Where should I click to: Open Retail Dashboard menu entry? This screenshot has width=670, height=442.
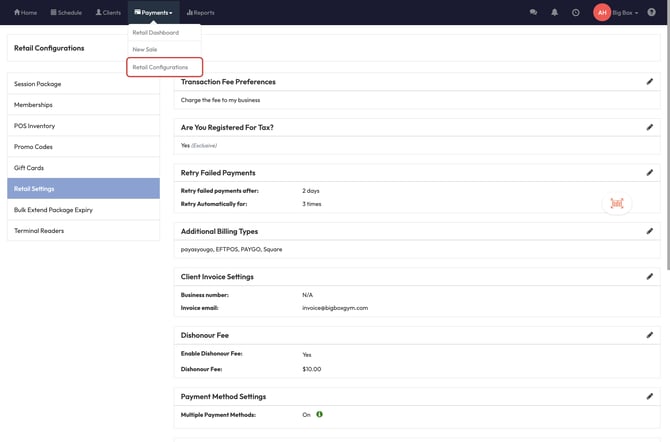pyautogui.click(x=156, y=32)
